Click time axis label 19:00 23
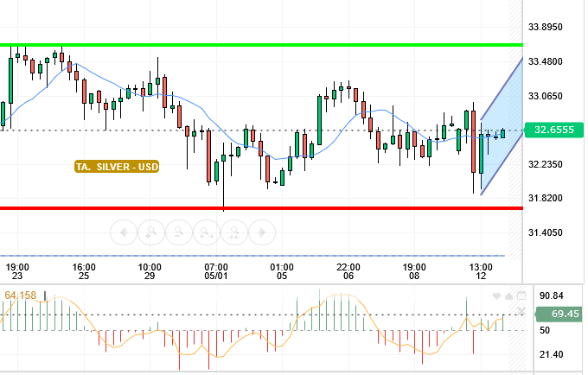 pyautogui.click(x=17, y=271)
